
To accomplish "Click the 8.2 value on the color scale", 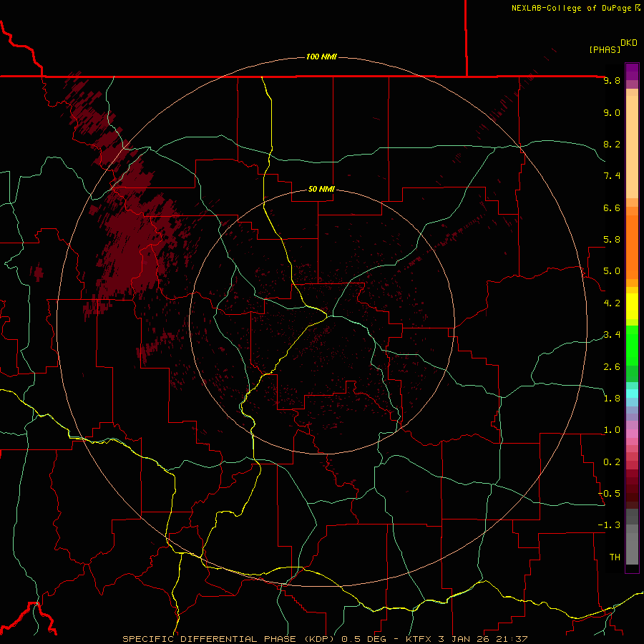I will coord(612,144).
